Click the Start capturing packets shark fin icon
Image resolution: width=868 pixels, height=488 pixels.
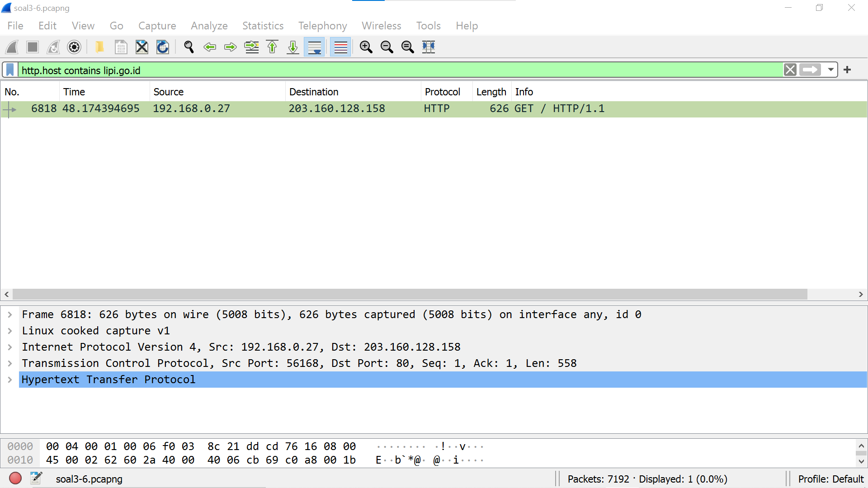[12, 47]
